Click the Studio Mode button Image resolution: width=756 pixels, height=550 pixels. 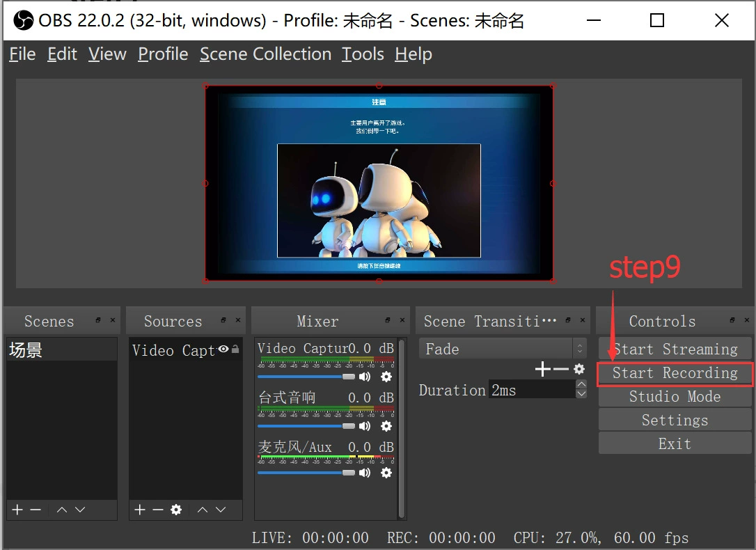675,396
